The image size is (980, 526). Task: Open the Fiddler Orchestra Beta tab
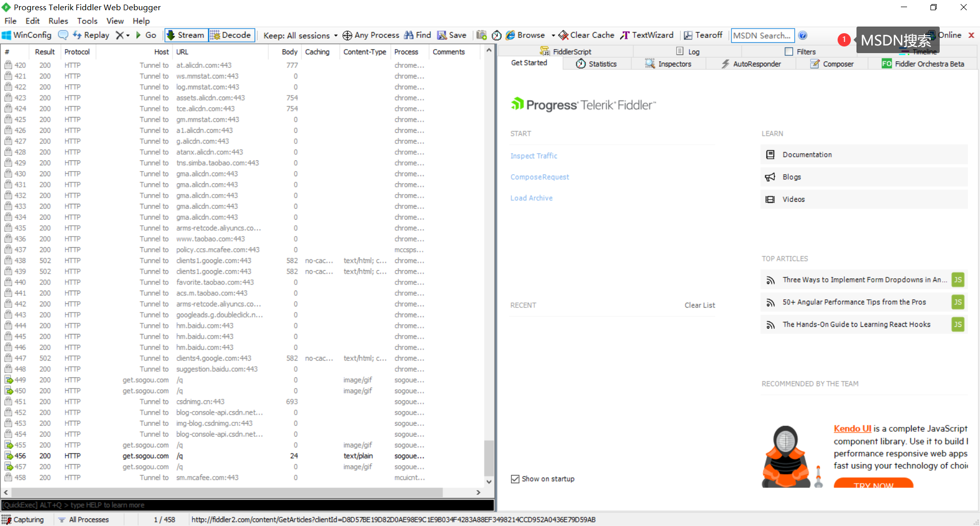[x=923, y=64]
